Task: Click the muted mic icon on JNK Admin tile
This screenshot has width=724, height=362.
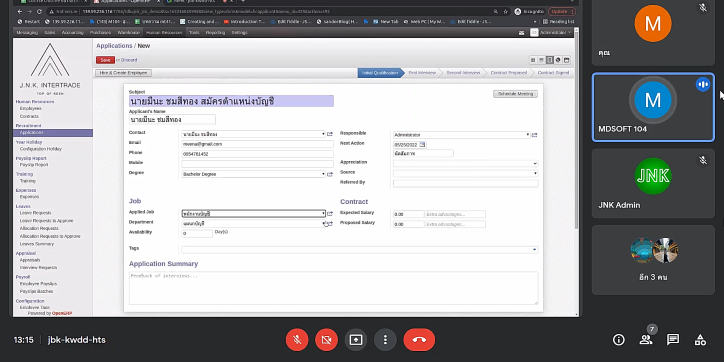Action: [703, 160]
